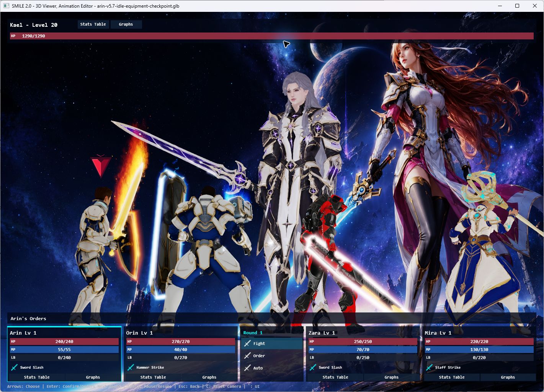Click the red target marker above Arin
The image size is (544, 392).
[101, 166]
